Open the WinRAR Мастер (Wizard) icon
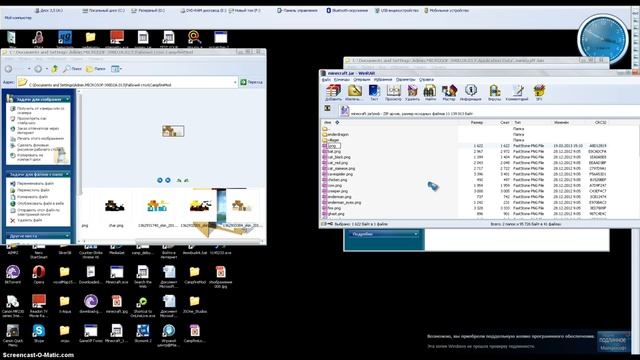 [449, 93]
